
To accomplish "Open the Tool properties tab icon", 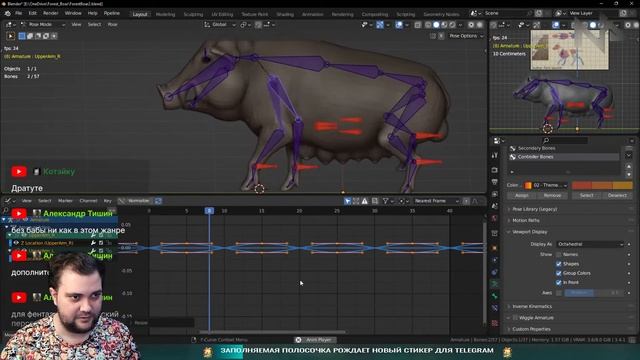I will click(x=495, y=156).
